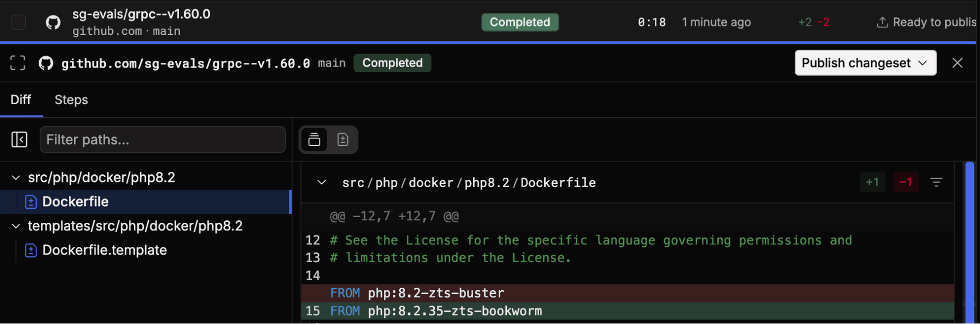Click the -1 deletions badge
Viewport: 980px width, 324px height.
(906, 182)
